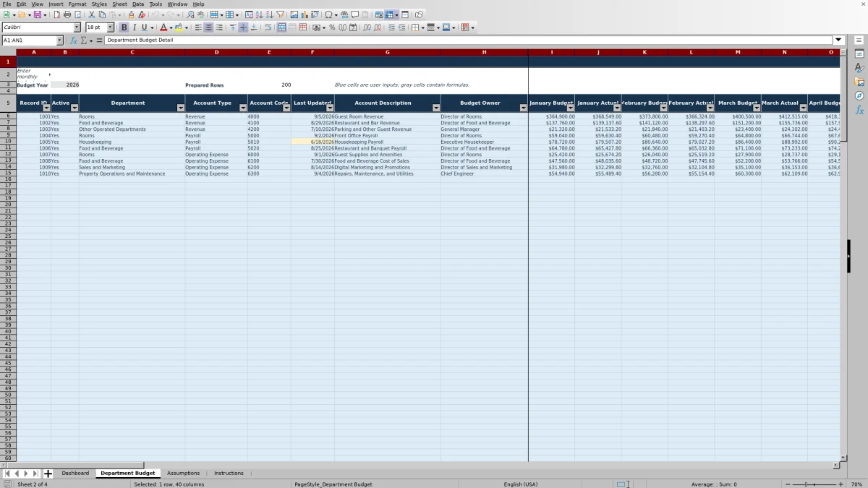Click the Clone Formatting paintbrush icon

(131, 14)
